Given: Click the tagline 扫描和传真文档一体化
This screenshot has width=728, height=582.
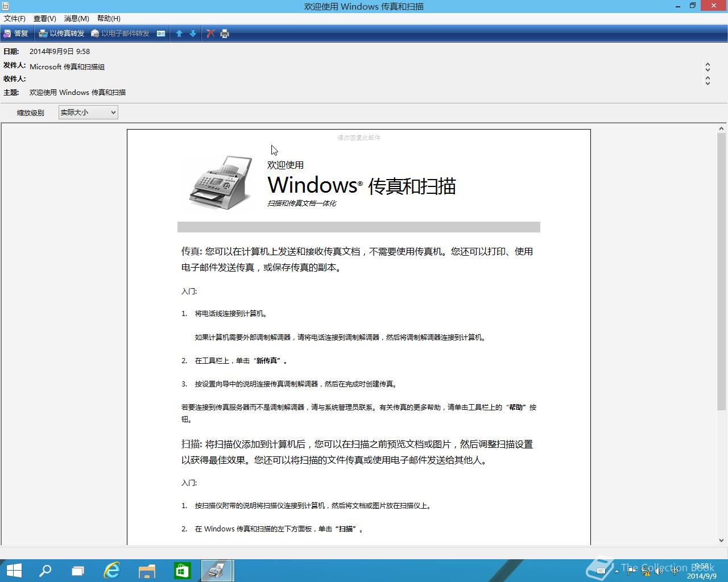Looking at the screenshot, I should pos(301,203).
